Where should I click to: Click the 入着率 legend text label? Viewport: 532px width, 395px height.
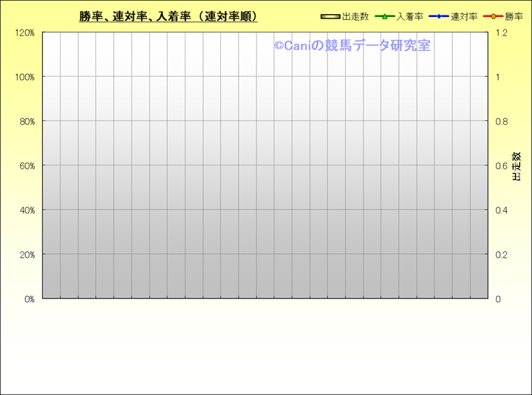409,16
